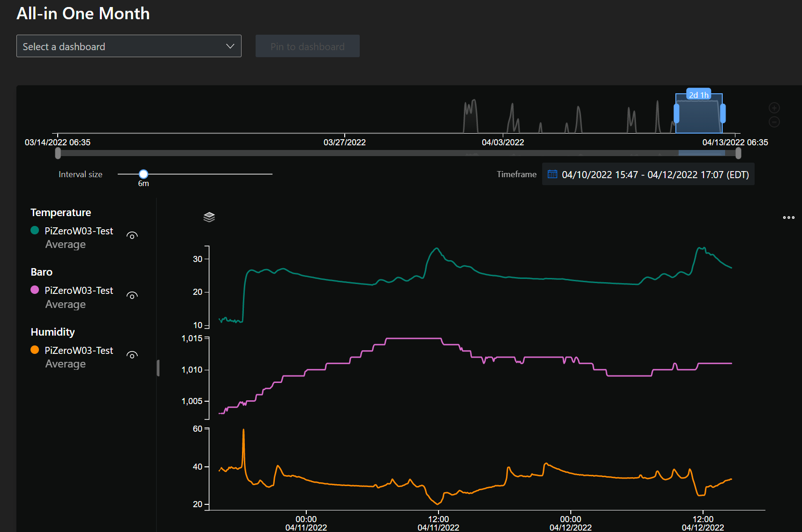Click the zoom out minus icon
This screenshot has width=802, height=532.
pyautogui.click(x=774, y=122)
